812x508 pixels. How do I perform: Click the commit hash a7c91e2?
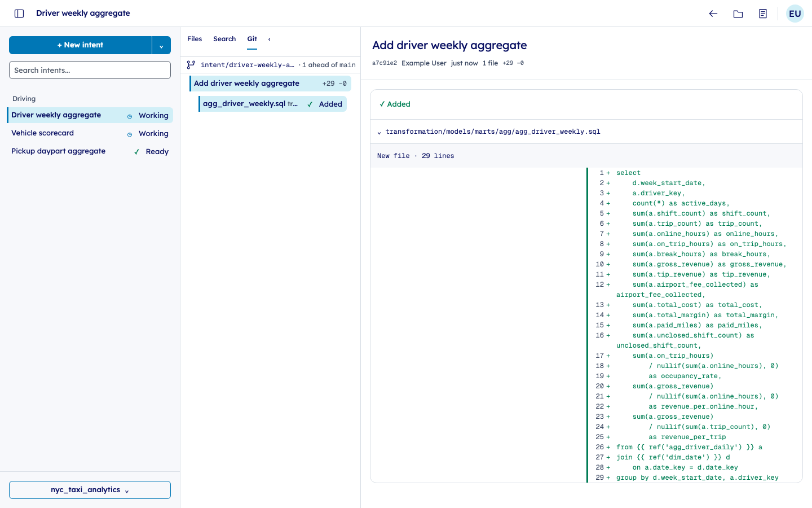385,63
